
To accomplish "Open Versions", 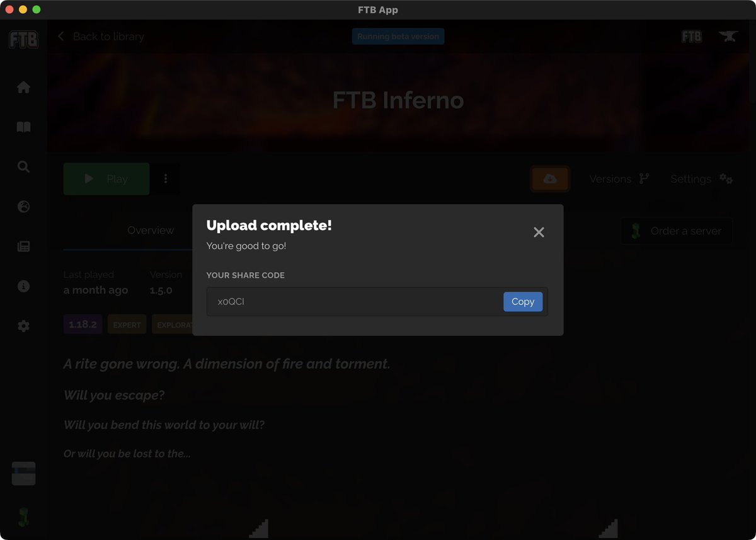I will click(x=619, y=179).
